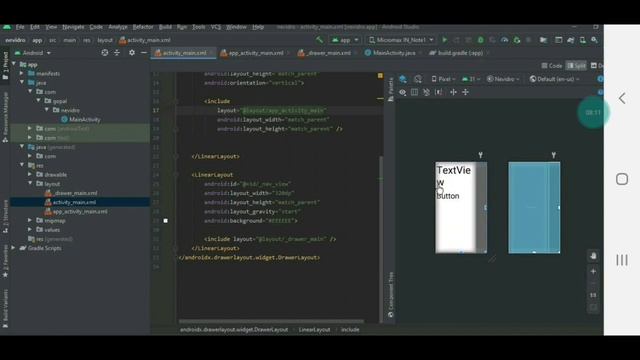Select drawer_main.xml in the layout folder
This screenshot has height=360, width=640.
click(x=71, y=193)
